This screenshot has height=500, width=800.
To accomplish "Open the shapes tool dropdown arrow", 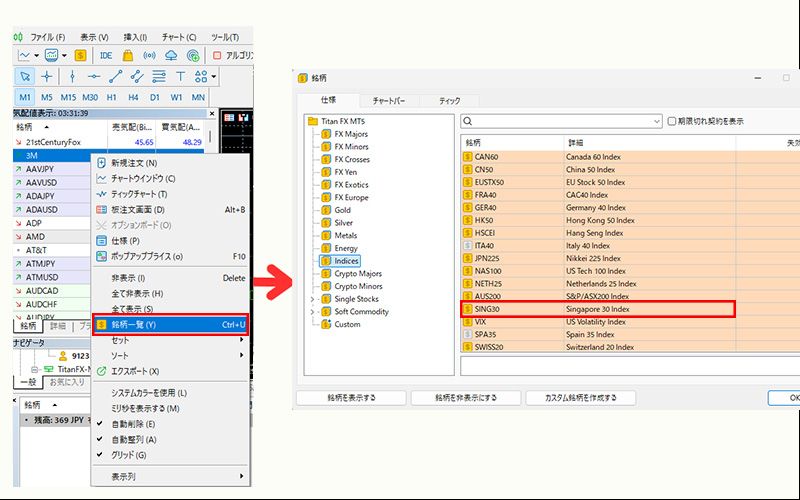I will [214, 77].
